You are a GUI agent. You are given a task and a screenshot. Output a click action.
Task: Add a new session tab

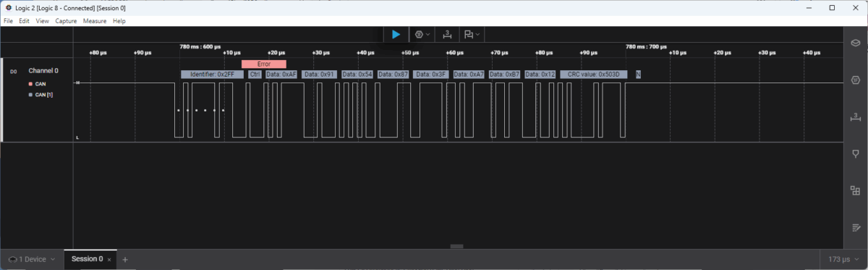point(124,259)
